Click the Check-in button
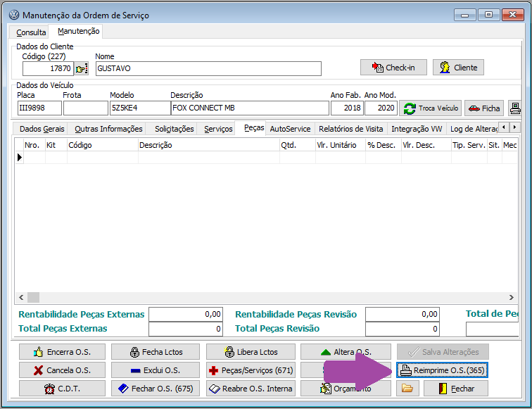 (x=393, y=68)
